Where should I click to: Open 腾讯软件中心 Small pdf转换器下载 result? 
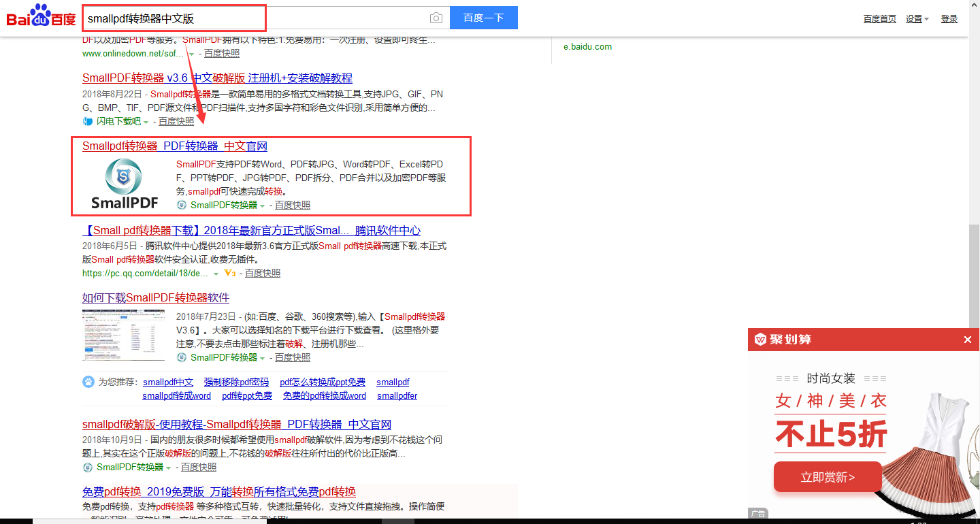pos(251,231)
